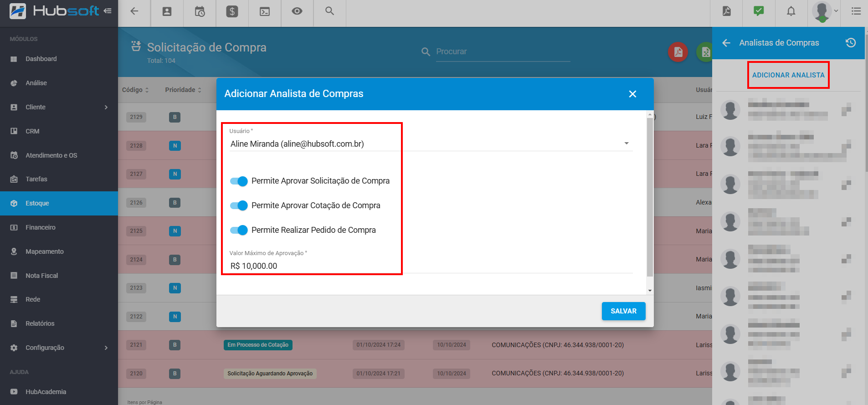Open the Nota Fiscal module
This screenshot has height=405, width=868.
coord(59,276)
